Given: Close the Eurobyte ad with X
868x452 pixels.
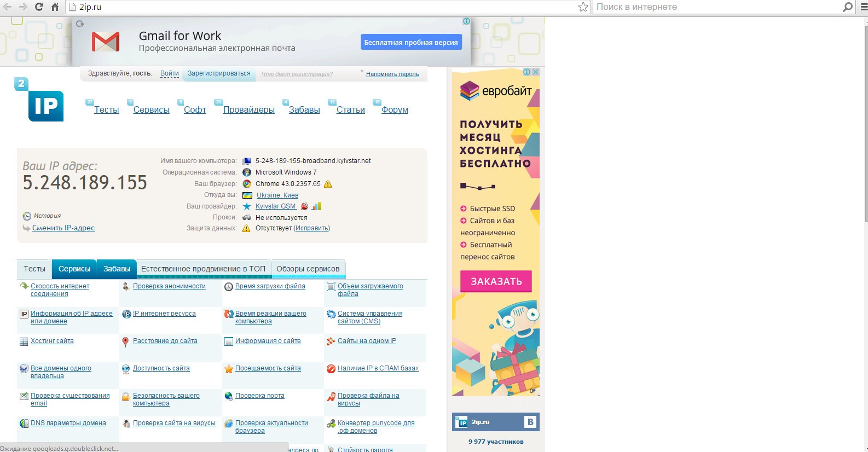Looking at the screenshot, I should [536, 72].
